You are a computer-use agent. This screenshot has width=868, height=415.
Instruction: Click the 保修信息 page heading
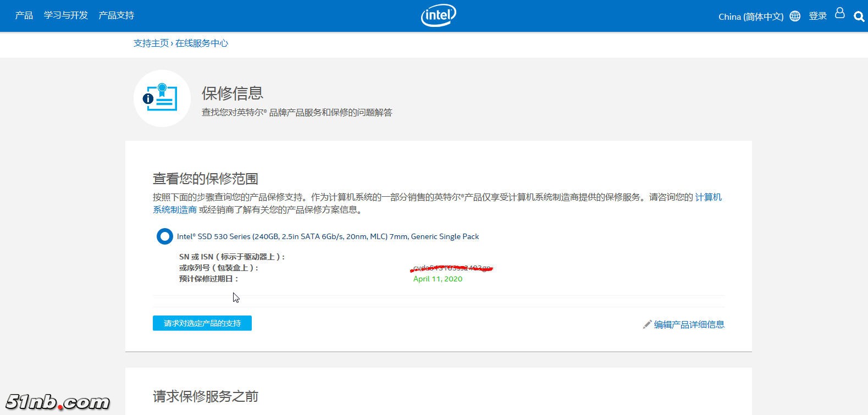click(233, 93)
